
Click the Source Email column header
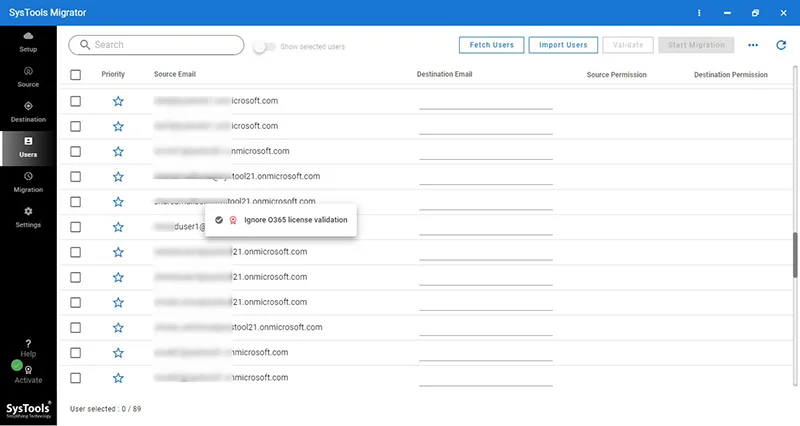[174, 74]
